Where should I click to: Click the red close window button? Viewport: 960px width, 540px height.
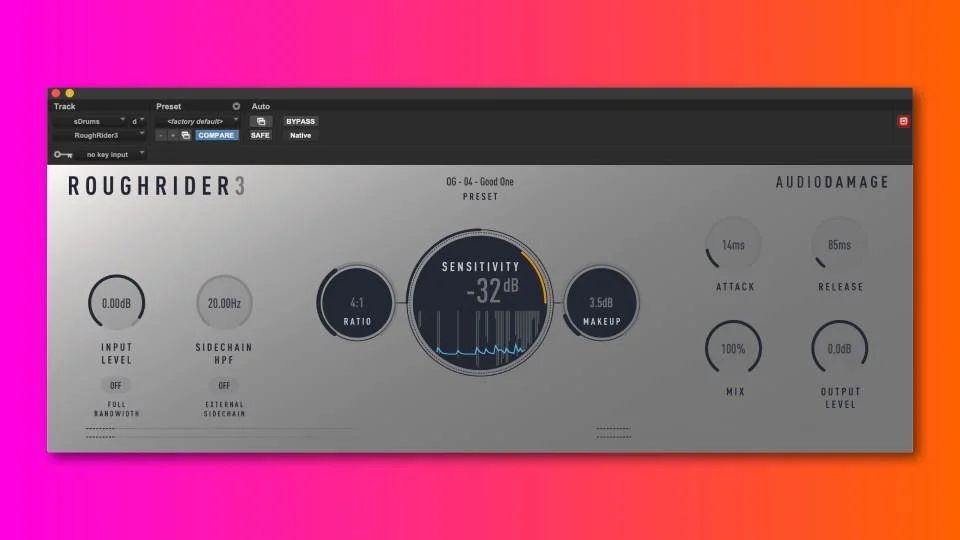click(x=56, y=93)
